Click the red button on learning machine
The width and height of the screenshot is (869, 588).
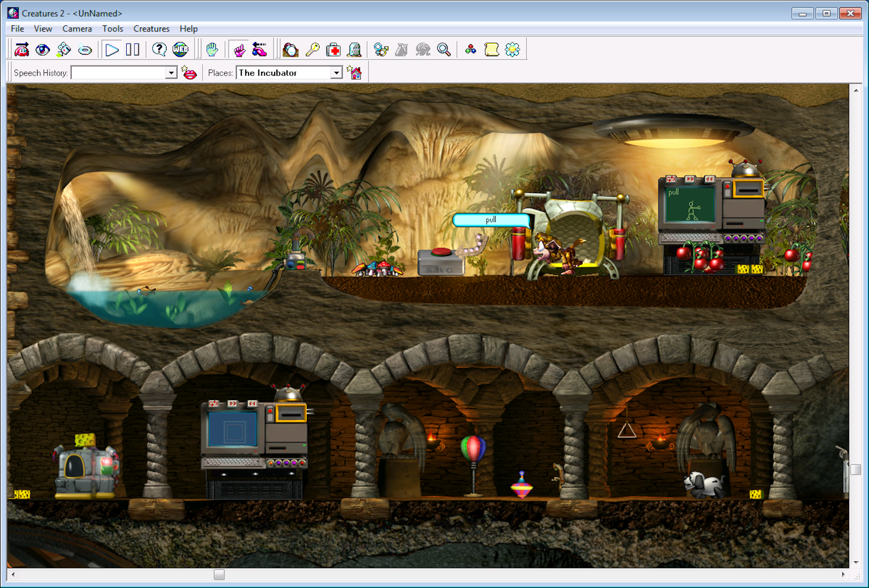(x=440, y=252)
